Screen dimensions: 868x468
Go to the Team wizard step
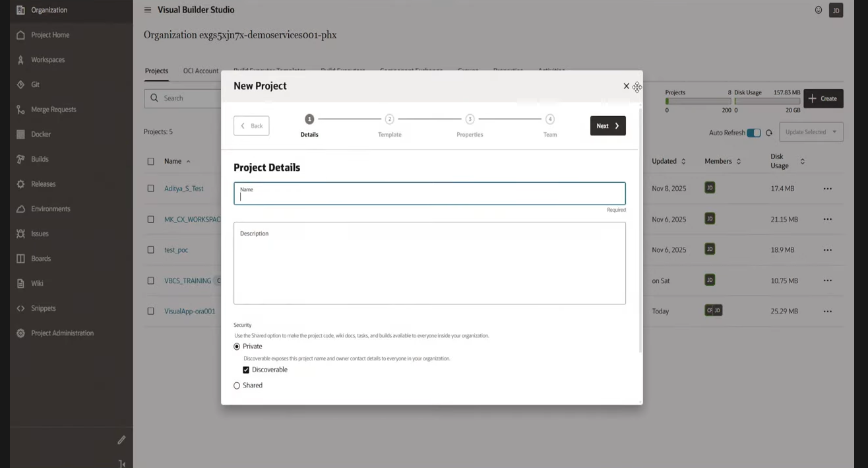click(550, 125)
